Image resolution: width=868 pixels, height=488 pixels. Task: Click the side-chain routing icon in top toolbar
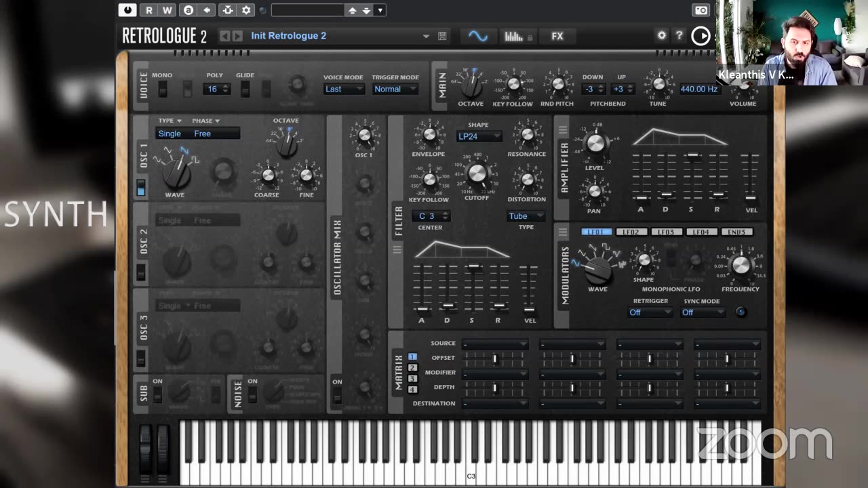pos(228,10)
